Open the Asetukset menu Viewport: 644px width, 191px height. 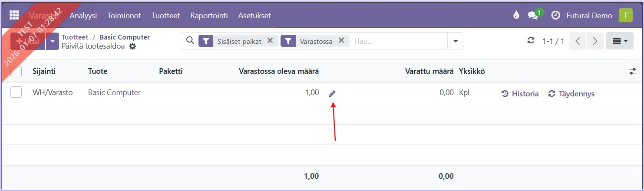coord(254,15)
